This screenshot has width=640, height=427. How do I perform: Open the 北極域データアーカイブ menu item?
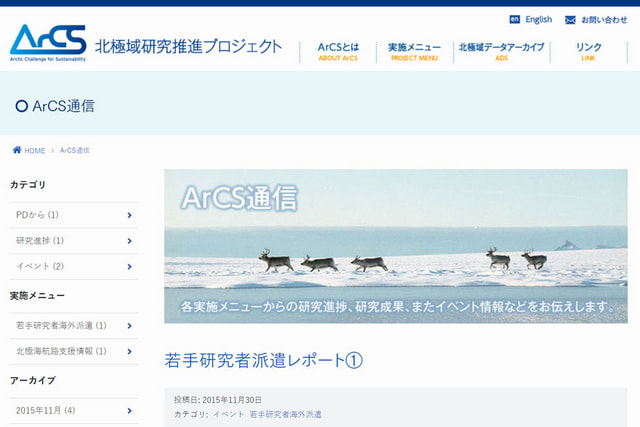(x=502, y=52)
